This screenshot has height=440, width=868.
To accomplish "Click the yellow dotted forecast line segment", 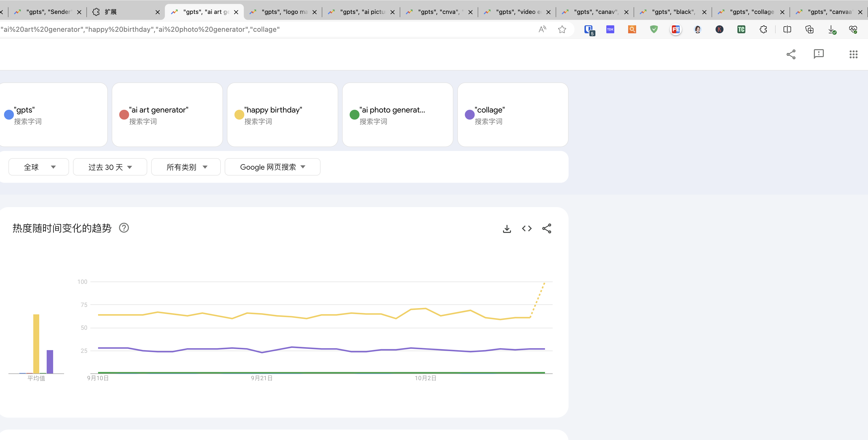I will click(538, 300).
